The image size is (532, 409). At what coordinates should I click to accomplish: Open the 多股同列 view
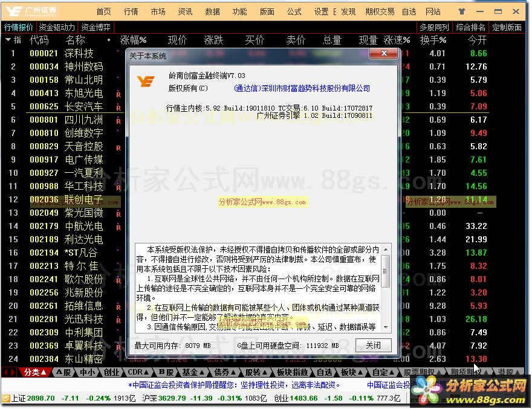pyautogui.click(x=434, y=27)
